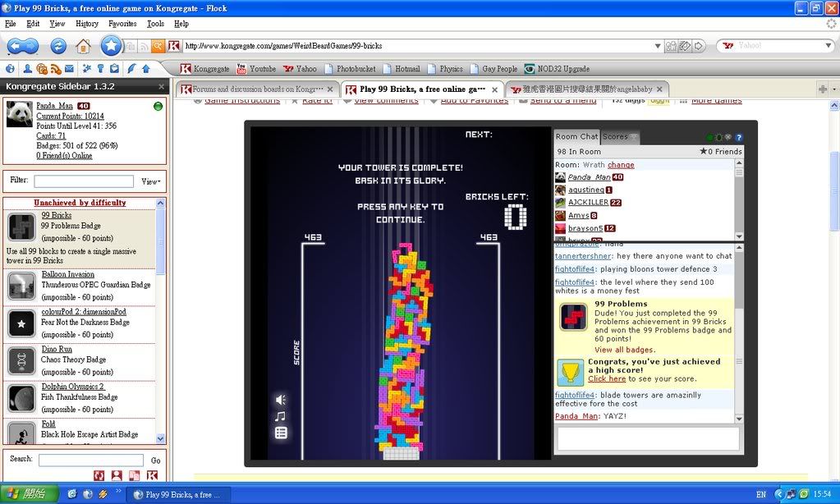Open the in-game menu list icon
Viewport: 840px width, 504px height.
click(x=281, y=433)
